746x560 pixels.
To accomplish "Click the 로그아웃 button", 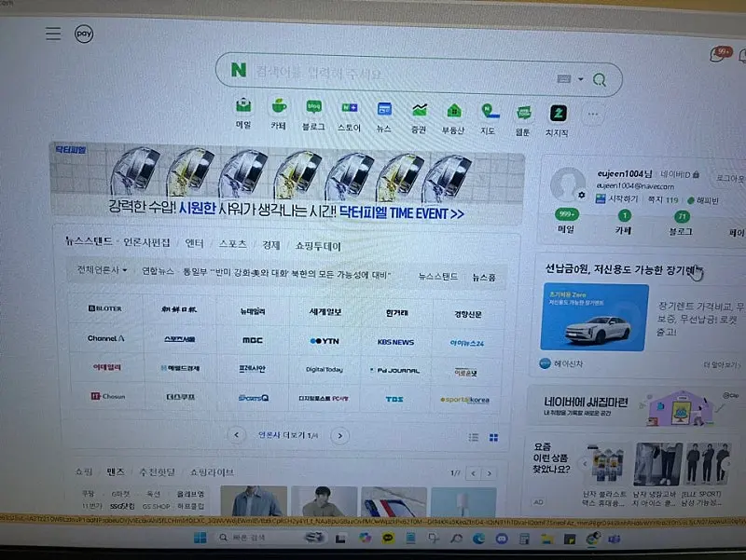I will [x=730, y=179].
